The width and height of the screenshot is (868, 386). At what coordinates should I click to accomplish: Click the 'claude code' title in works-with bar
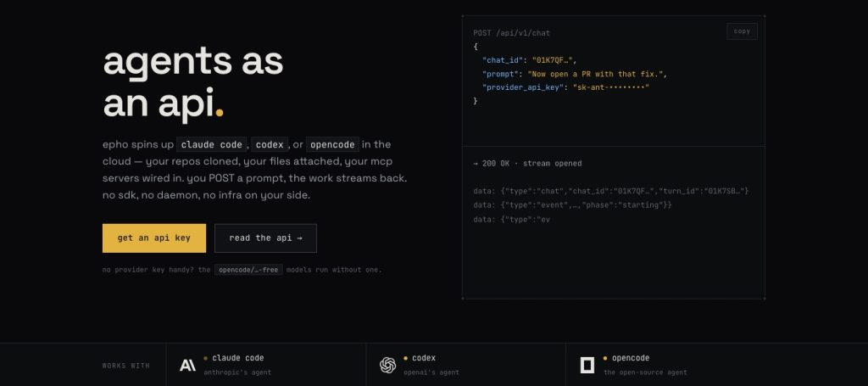click(x=238, y=358)
